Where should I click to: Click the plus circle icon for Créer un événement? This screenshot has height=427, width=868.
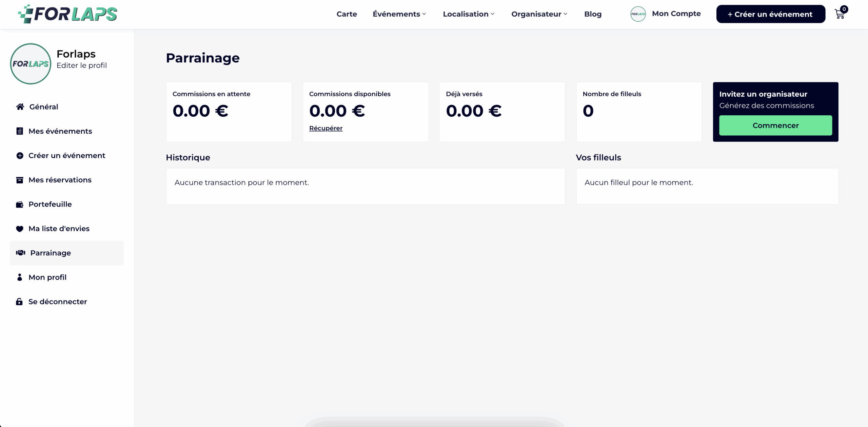point(20,156)
